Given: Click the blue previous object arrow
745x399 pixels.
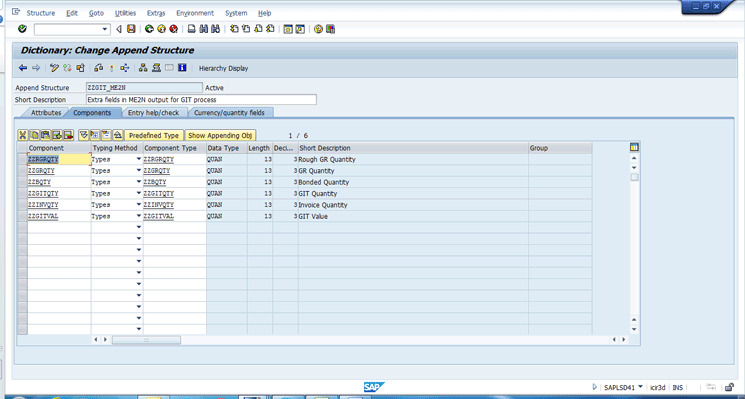Looking at the screenshot, I should (23, 68).
